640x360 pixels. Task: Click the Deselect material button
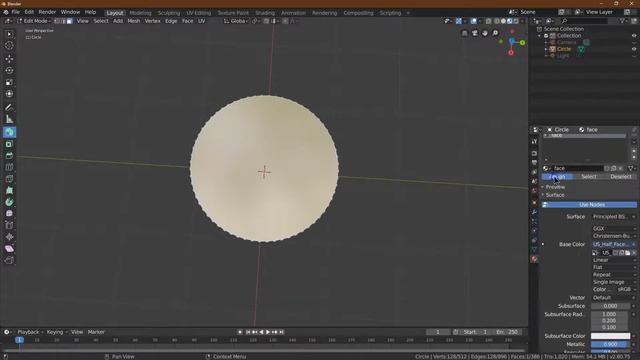coord(621,177)
